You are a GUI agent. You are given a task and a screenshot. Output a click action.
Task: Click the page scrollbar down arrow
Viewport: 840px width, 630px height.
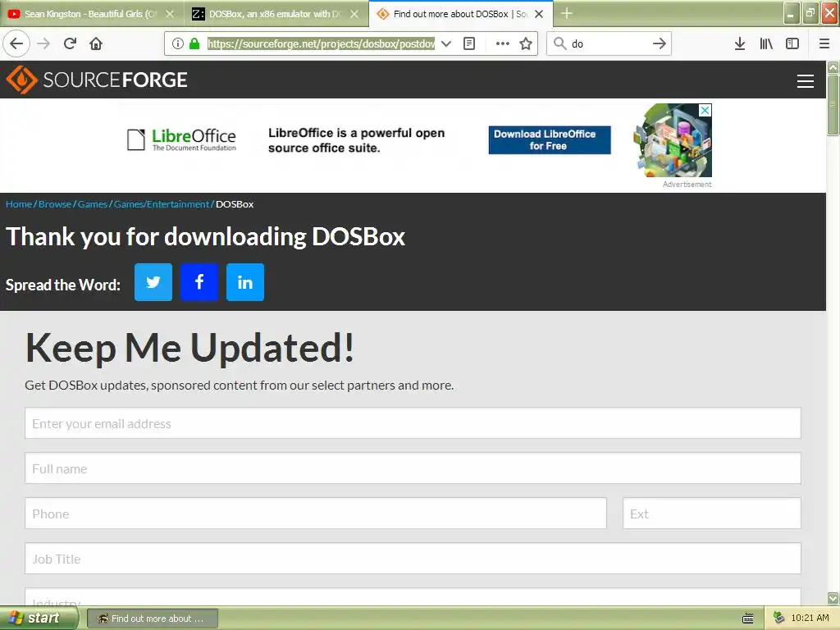click(x=833, y=598)
